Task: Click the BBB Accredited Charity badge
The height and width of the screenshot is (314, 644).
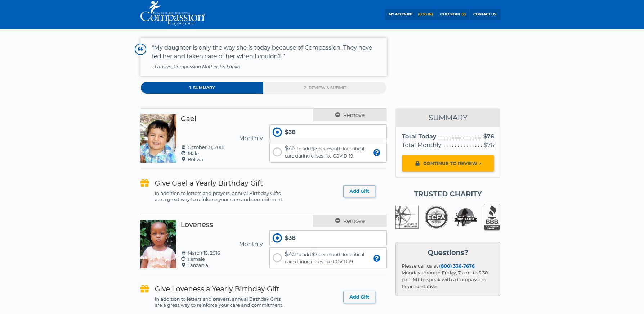Action: tap(492, 217)
